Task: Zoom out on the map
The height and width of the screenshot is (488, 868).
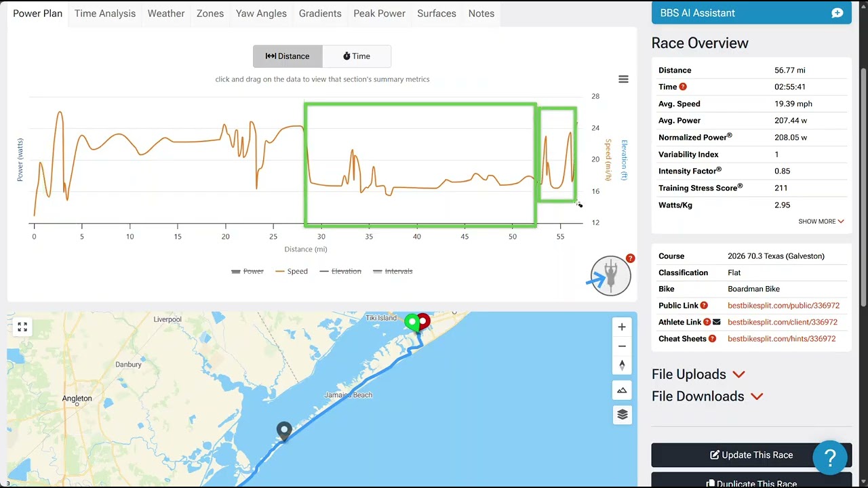Action: [x=622, y=346]
